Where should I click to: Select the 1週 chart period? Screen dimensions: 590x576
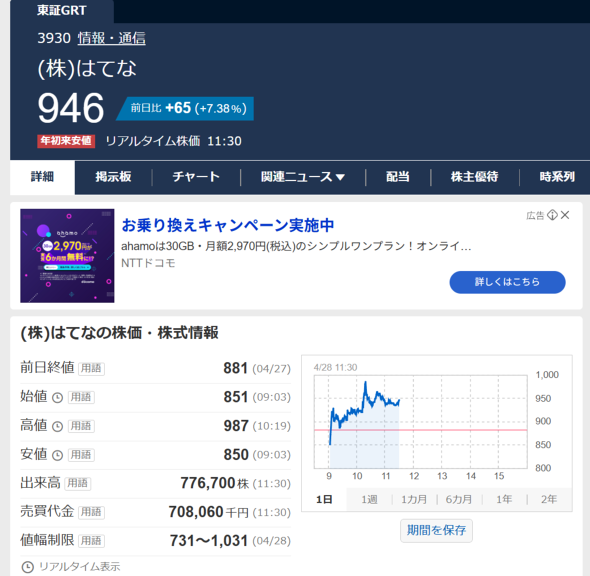coord(369,499)
